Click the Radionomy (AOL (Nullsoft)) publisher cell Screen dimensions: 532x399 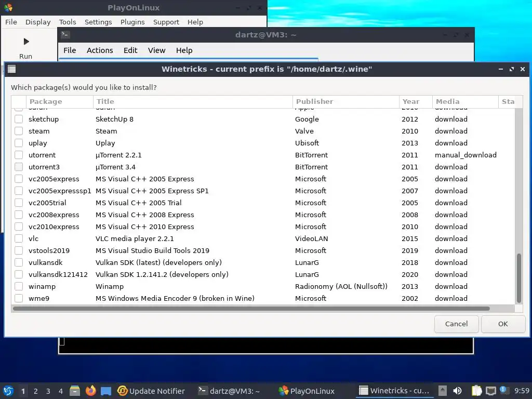(x=341, y=286)
